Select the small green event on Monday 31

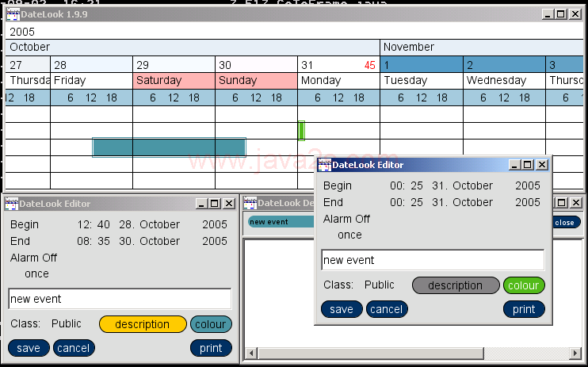point(301,131)
